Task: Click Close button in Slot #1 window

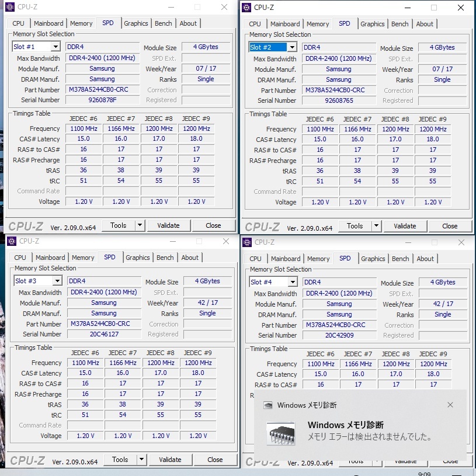Action: point(213,225)
